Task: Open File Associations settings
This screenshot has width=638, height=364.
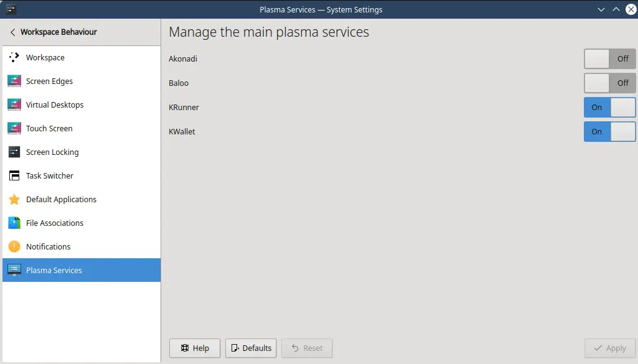Action: (82, 223)
